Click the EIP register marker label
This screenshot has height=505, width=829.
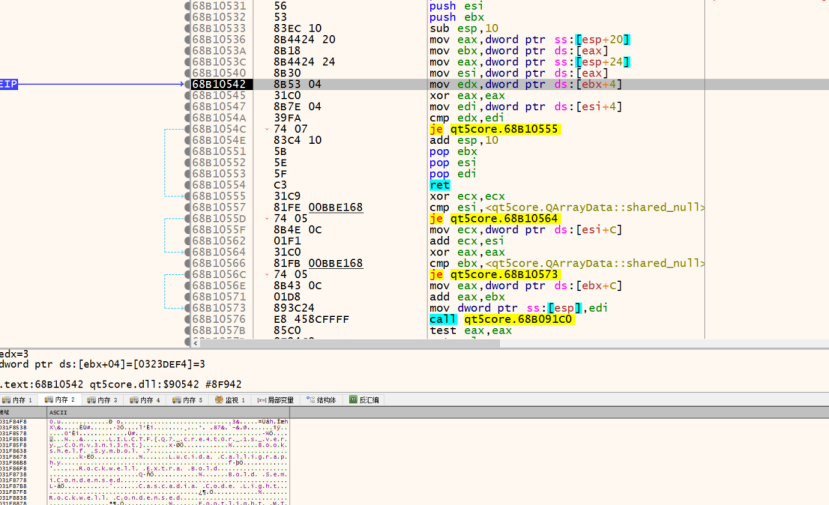pyautogui.click(x=8, y=85)
